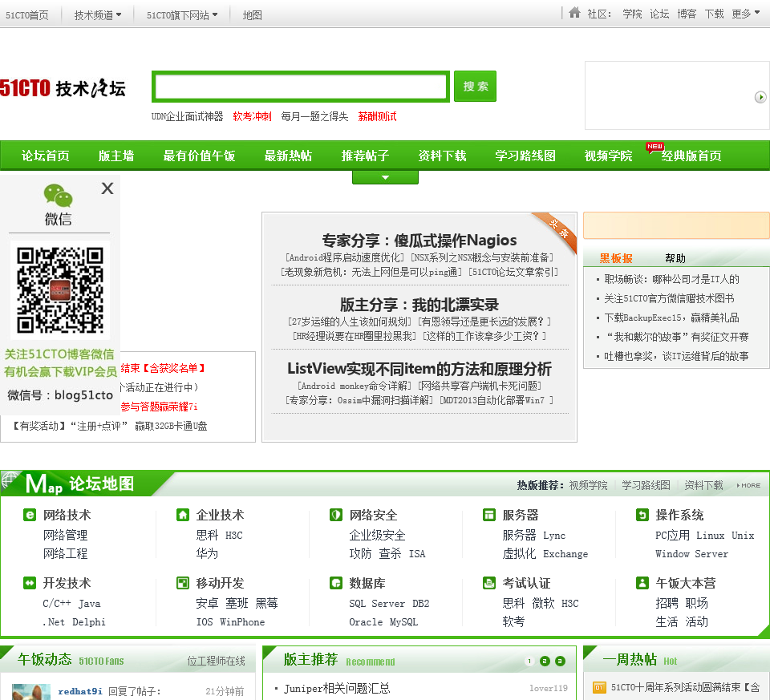
Task: Click the WeChat QR code image
Action: point(60,289)
